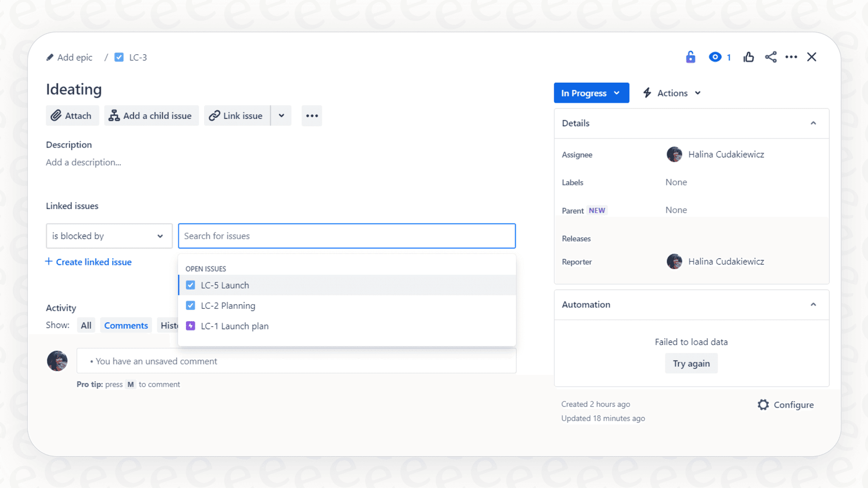The image size is (868, 488).
Task: Click the Labels None value
Action: point(676,182)
